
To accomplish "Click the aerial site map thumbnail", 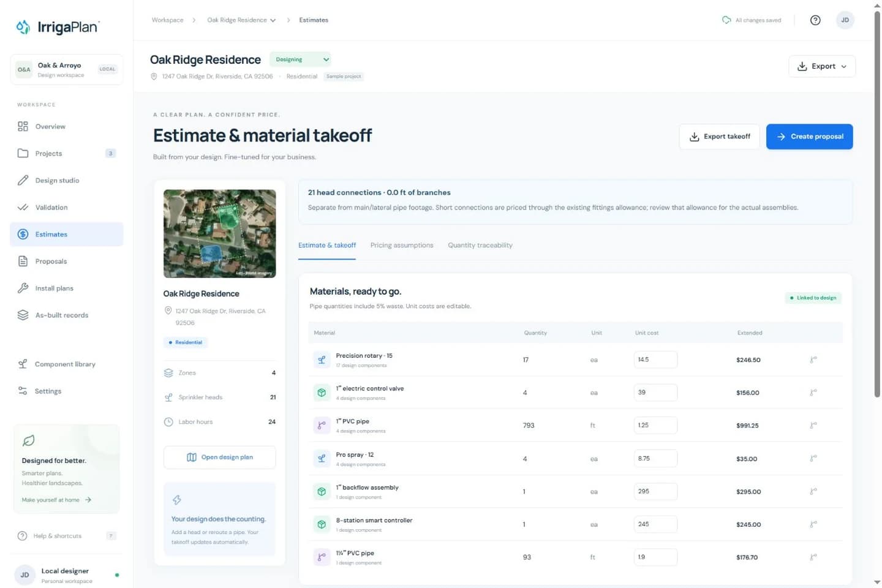I will (x=219, y=233).
